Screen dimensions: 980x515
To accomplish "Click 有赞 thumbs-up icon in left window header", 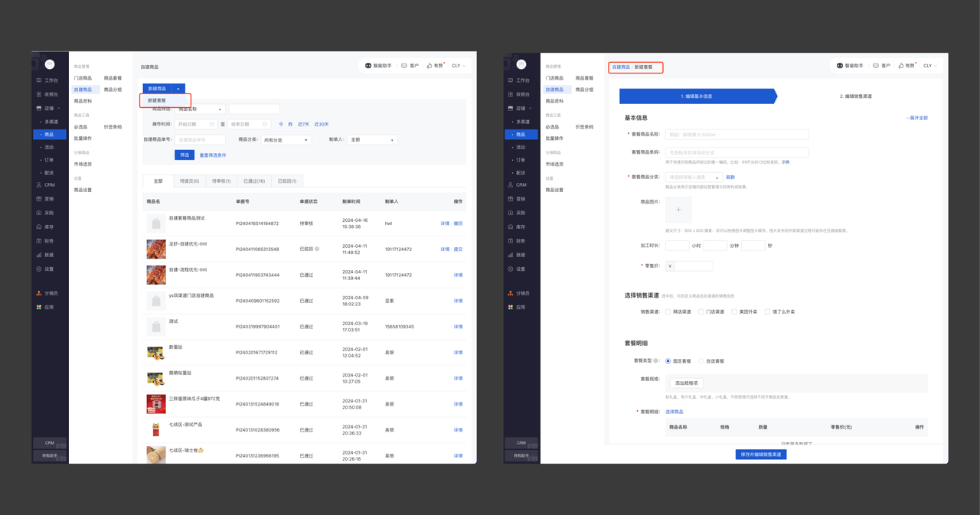I will click(430, 66).
